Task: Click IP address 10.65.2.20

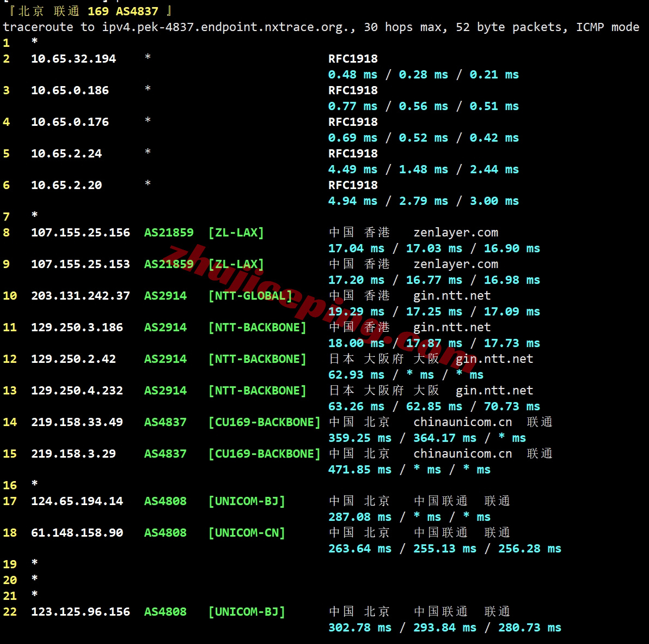Action: pyautogui.click(x=66, y=185)
